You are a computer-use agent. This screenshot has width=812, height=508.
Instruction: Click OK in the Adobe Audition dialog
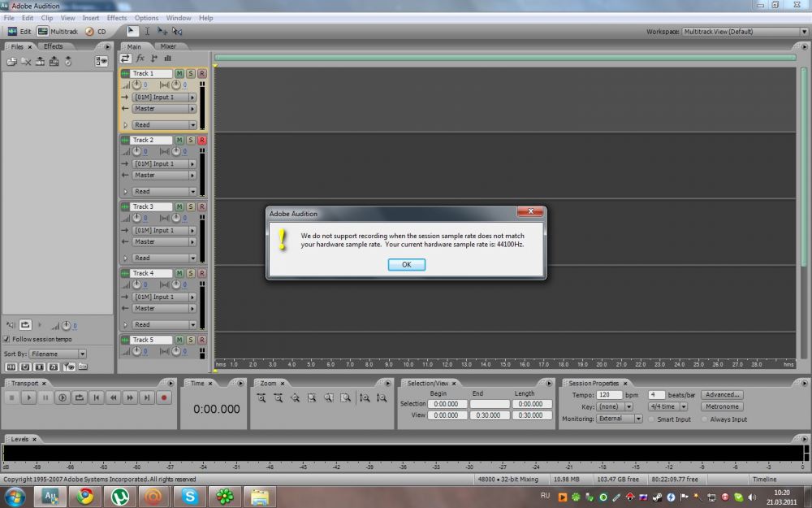pyautogui.click(x=407, y=264)
